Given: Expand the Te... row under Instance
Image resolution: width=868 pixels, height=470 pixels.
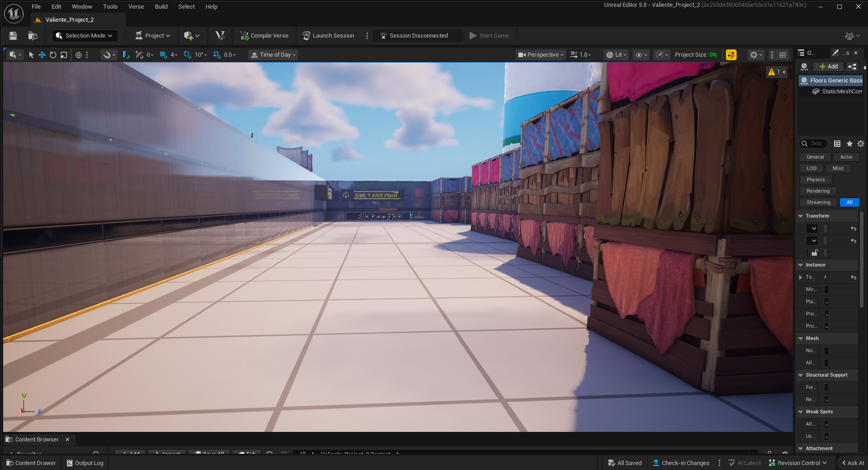Looking at the screenshot, I should pyautogui.click(x=801, y=277).
